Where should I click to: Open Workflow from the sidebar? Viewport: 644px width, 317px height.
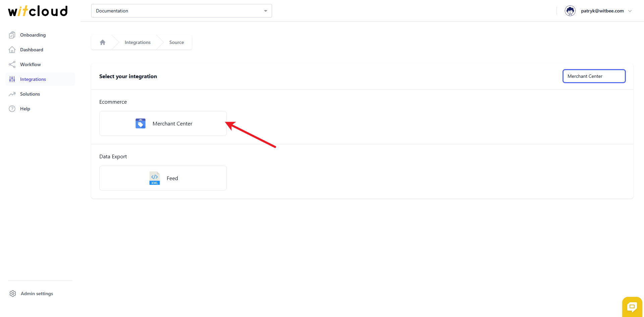[x=40, y=64]
